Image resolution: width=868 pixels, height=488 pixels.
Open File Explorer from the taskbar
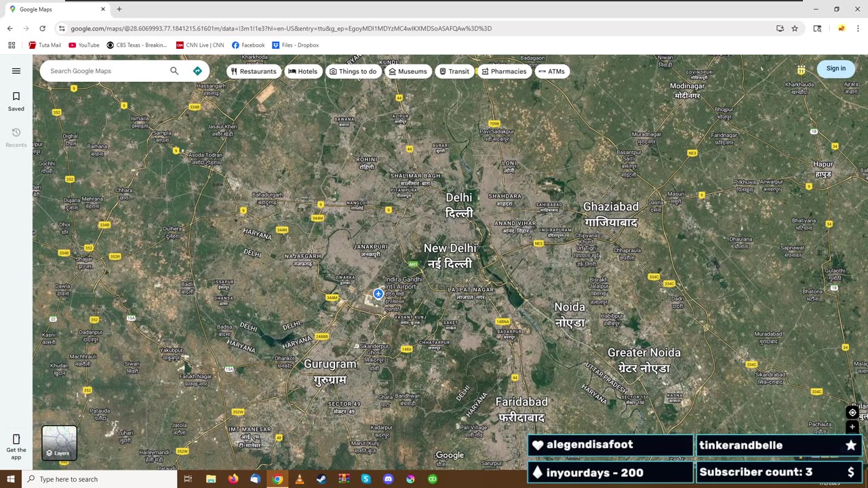(211, 479)
